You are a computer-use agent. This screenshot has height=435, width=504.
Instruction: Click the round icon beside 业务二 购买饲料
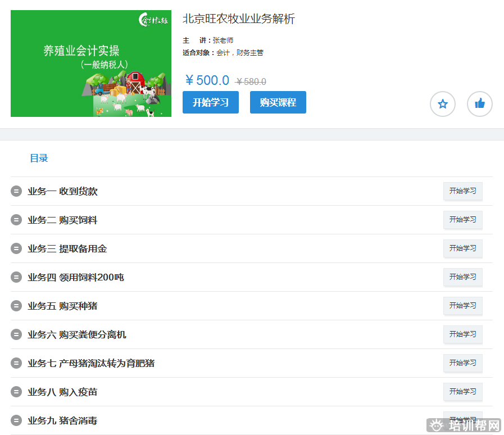click(x=16, y=220)
